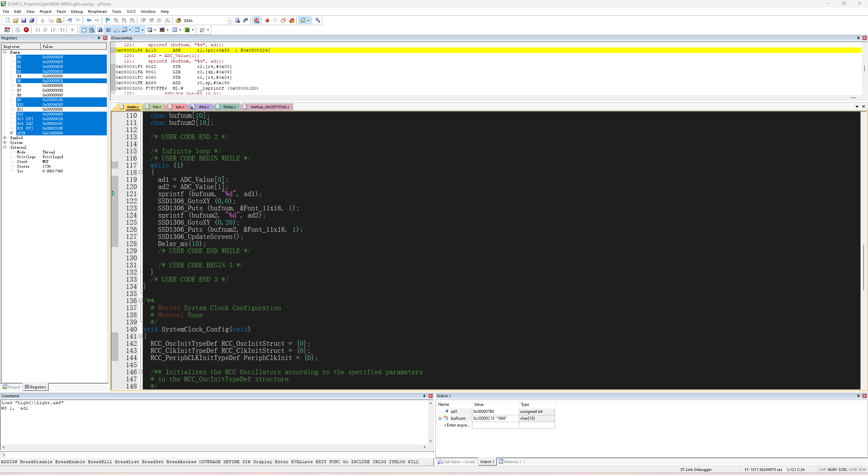Toggle the Disassembly window button
This screenshot has height=475, width=868.
click(x=92, y=30)
